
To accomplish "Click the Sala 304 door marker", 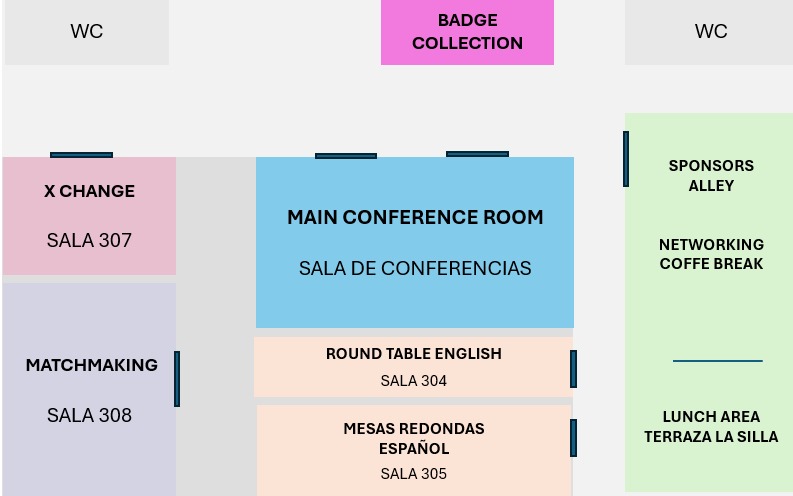I will pos(573,369).
